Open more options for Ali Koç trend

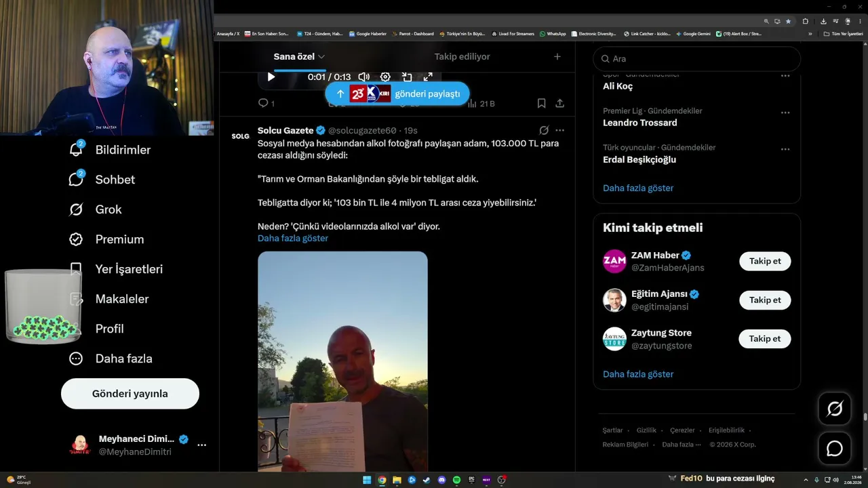pyautogui.click(x=785, y=75)
